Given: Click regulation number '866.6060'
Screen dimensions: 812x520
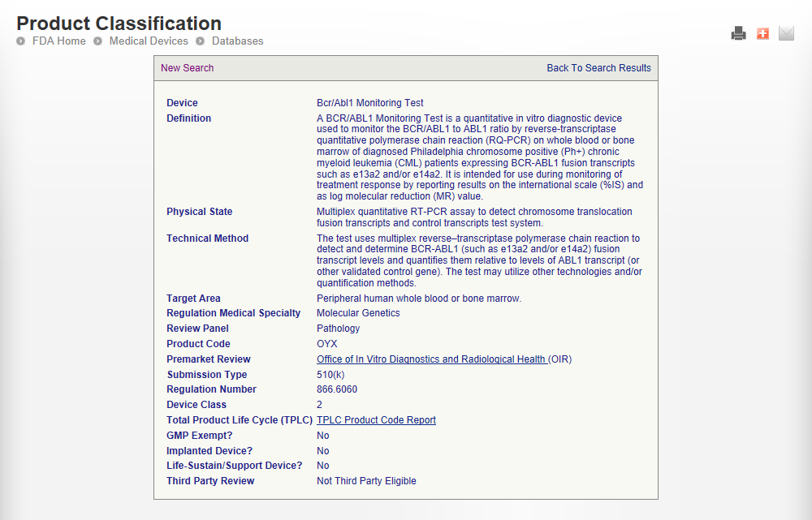Looking at the screenshot, I should (x=337, y=389).
